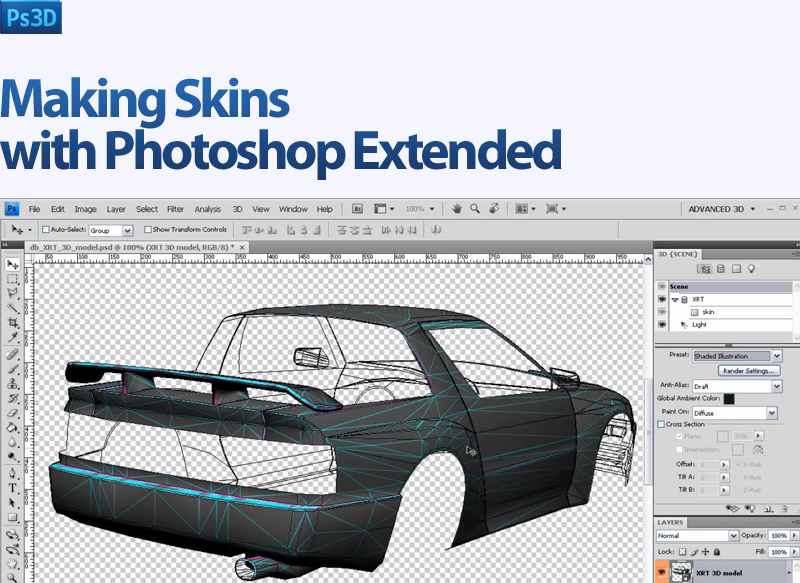Click the trash icon in 3D panel
Viewport: 800px width, 583px height.
785,509
